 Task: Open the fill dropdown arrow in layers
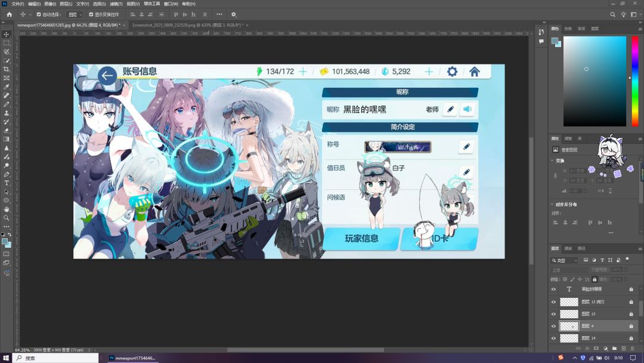[625, 279]
